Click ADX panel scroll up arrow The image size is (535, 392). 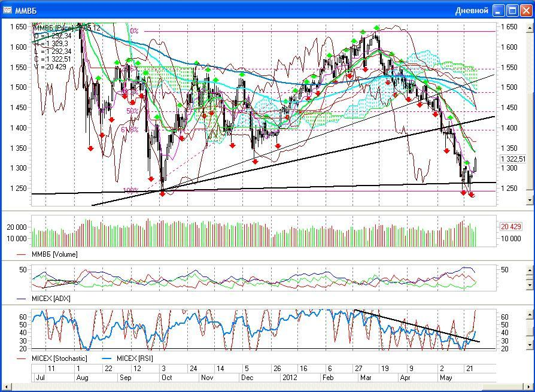(530, 270)
